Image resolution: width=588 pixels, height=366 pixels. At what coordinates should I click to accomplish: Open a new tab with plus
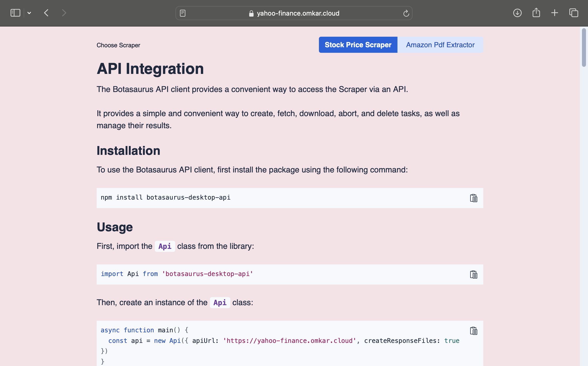coord(555,13)
